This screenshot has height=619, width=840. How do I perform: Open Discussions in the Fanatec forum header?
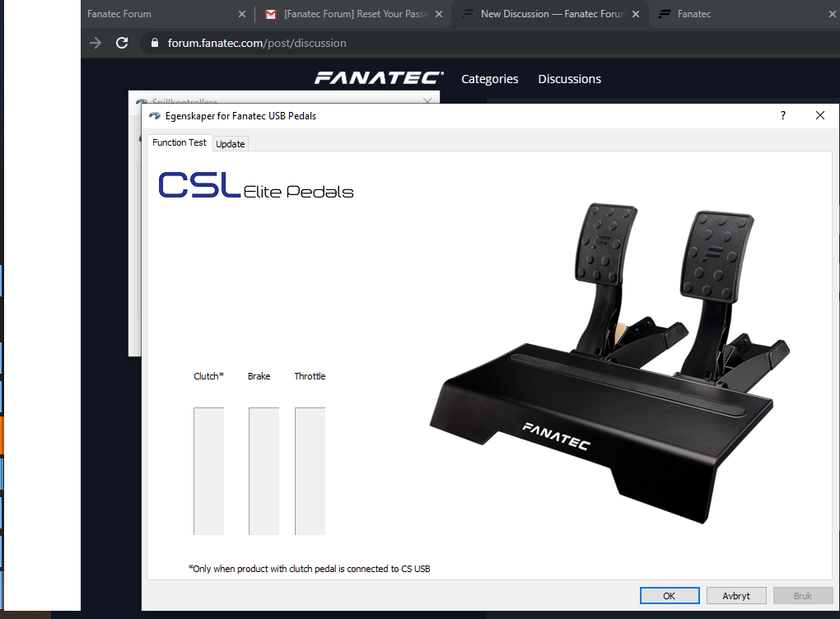tap(569, 79)
